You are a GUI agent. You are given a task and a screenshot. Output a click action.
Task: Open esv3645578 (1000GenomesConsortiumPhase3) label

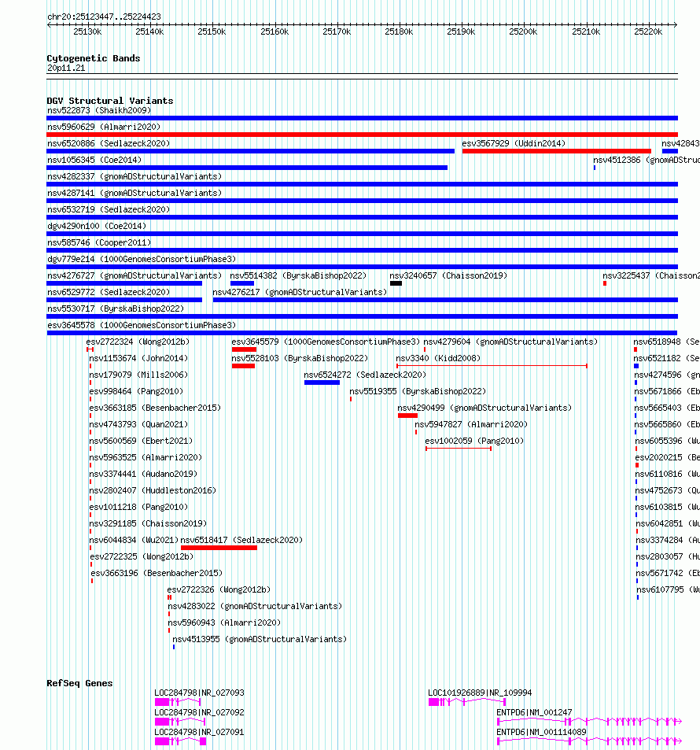point(142,325)
